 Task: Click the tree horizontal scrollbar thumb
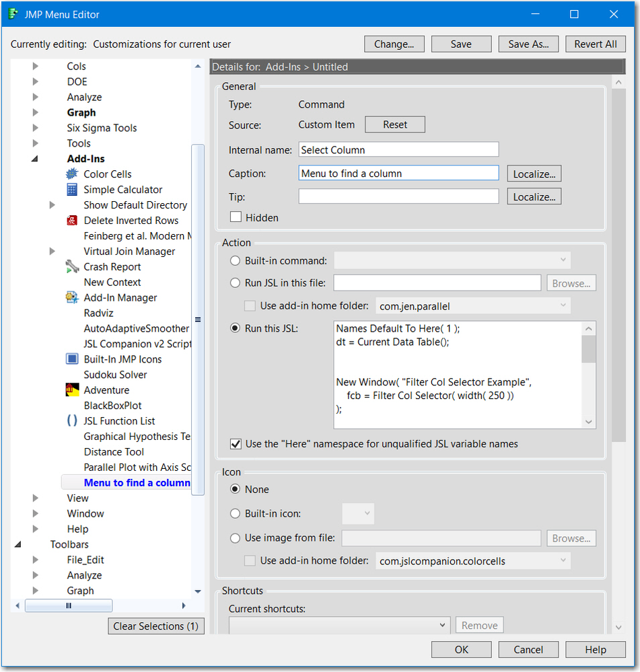69,605
